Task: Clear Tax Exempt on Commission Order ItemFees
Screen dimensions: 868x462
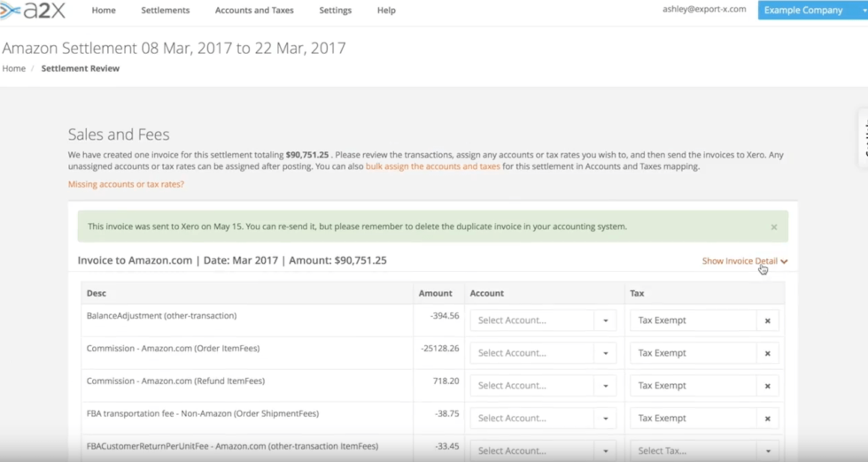Action: tap(767, 353)
